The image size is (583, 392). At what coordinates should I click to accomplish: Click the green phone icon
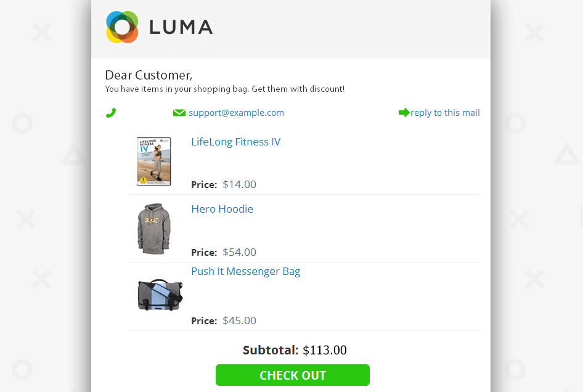tap(111, 113)
